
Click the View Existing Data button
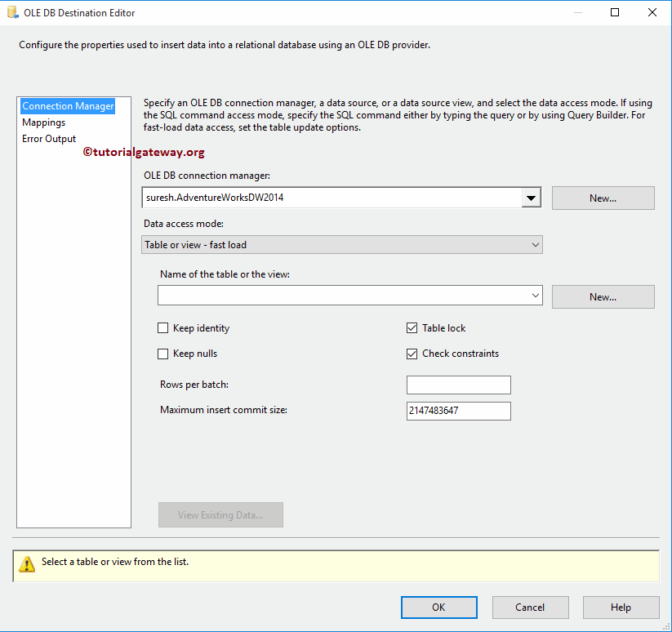220,514
